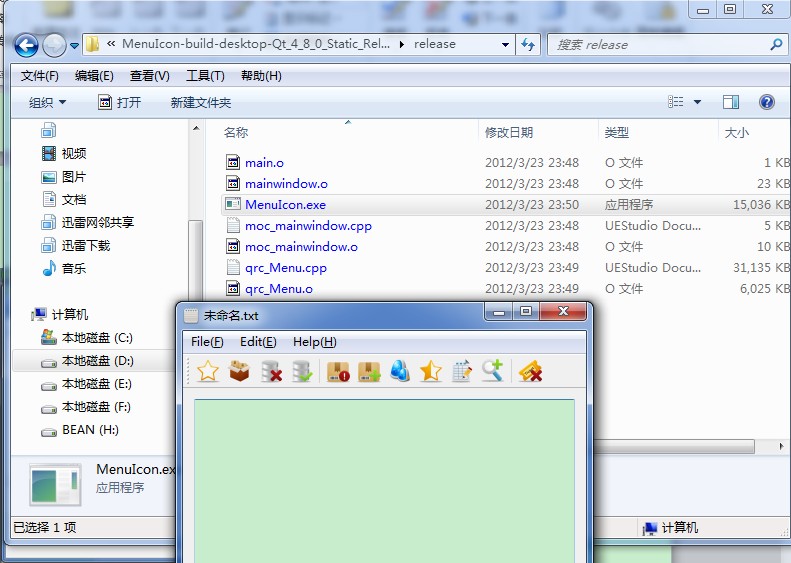Open the File(F) menu in 未命名.txt window

coord(207,342)
